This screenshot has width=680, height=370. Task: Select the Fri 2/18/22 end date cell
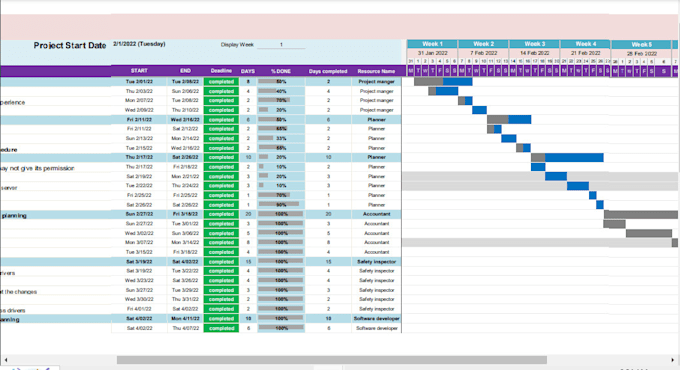coord(185,167)
